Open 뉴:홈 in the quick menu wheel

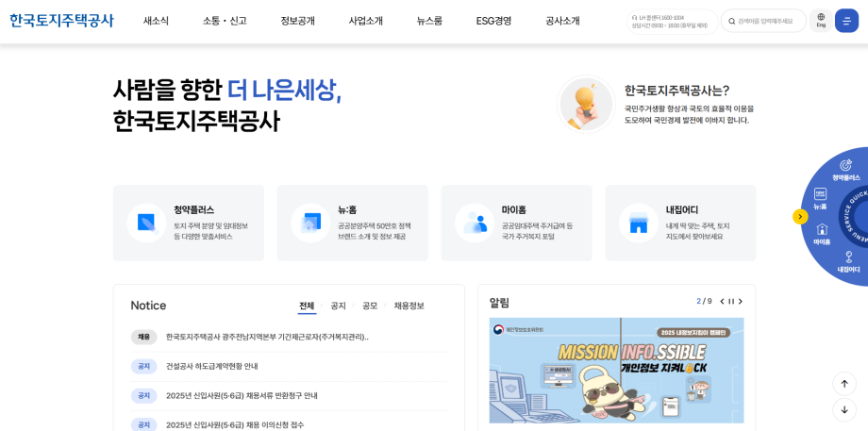tap(820, 199)
